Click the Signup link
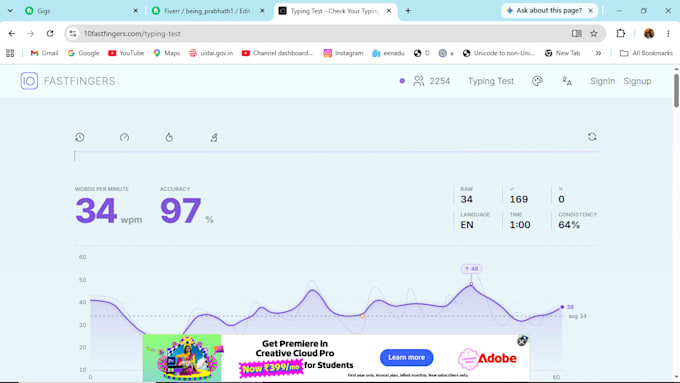 click(x=637, y=81)
